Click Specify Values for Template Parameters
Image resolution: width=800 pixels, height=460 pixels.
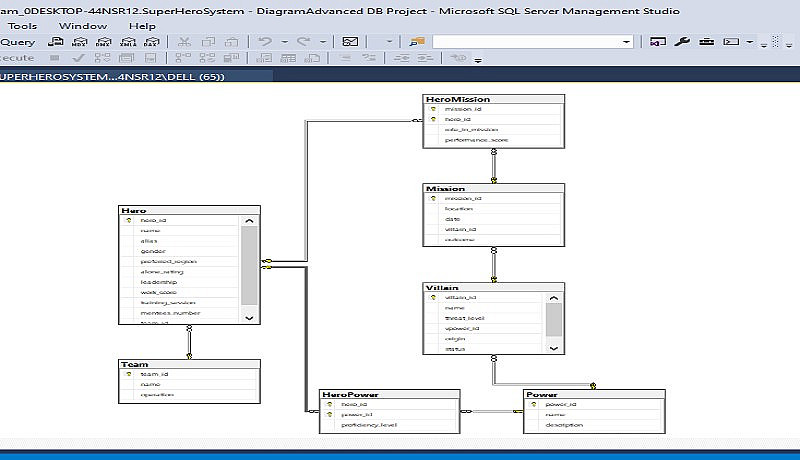(x=458, y=58)
